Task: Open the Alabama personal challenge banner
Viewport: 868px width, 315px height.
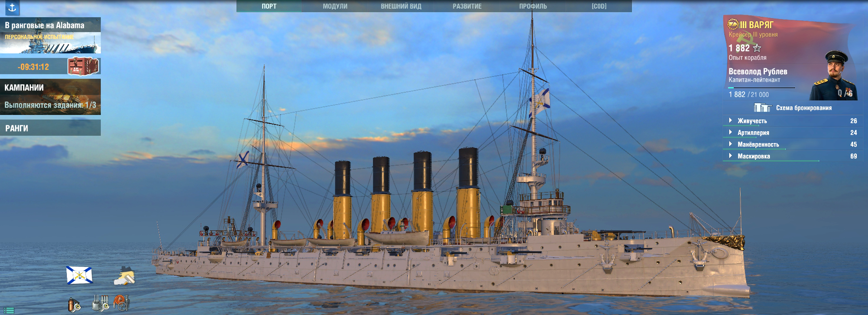Action: [50, 36]
